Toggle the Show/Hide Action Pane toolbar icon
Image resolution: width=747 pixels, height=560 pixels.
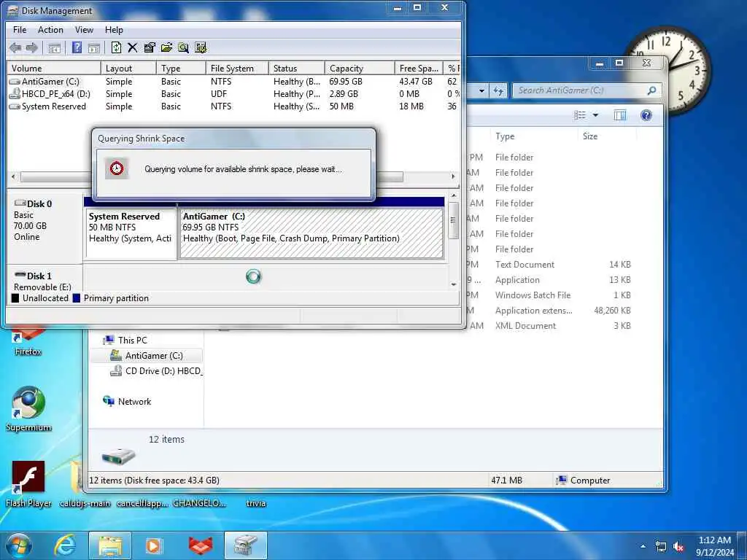point(94,47)
